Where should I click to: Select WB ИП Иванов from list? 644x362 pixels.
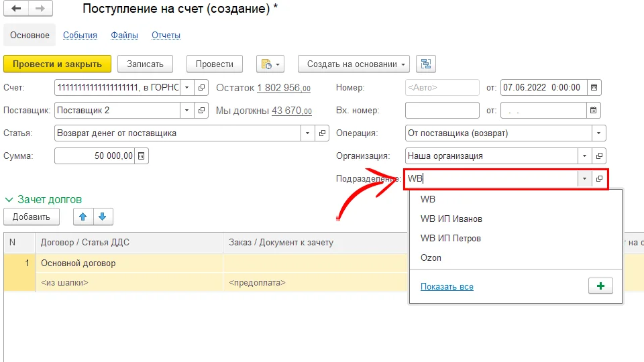point(451,219)
